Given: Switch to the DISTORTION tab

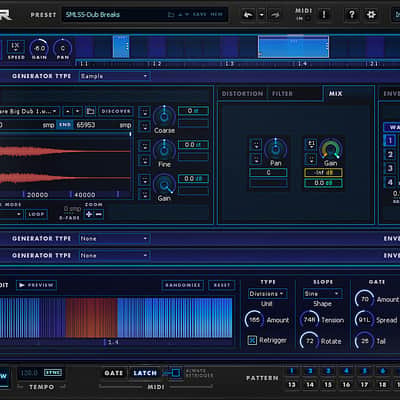Looking at the screenshot, I should [x=242, y=94].
